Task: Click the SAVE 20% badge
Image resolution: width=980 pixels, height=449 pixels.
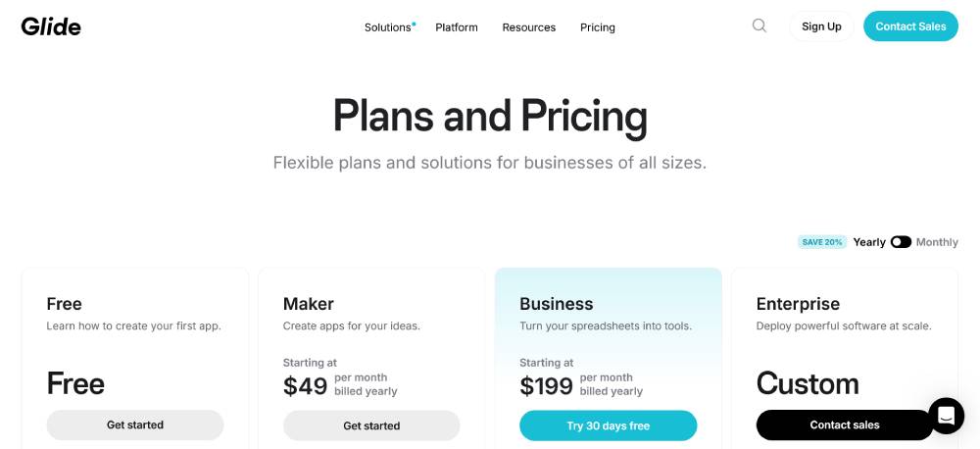Action: pyautogui.click(x=822, y=242)
